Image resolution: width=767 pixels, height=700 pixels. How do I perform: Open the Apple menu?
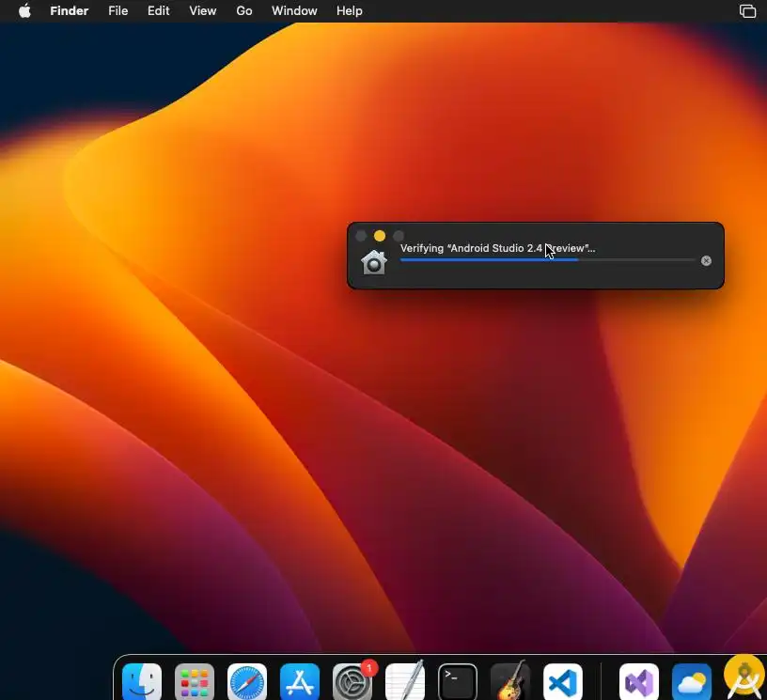[x=25, y=10]
